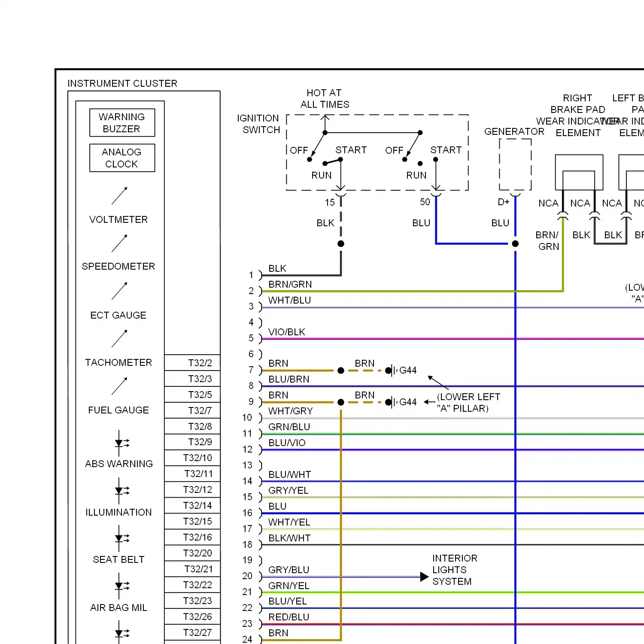Select connector pin T32/21
Screen dimensions: 644x644
pos(192,569)
